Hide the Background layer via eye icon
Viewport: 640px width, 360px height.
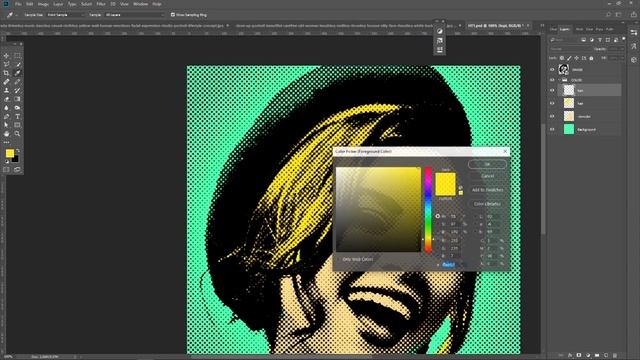[x=552, y=129]
